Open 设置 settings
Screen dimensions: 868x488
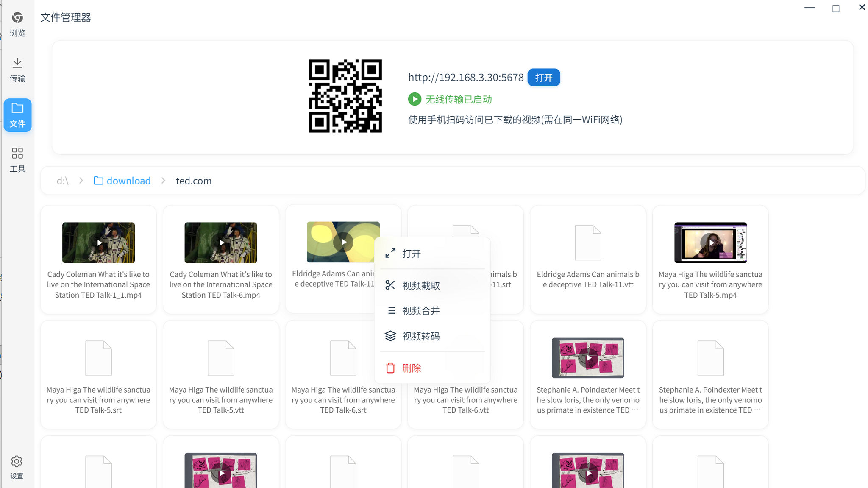click(17, 467)
